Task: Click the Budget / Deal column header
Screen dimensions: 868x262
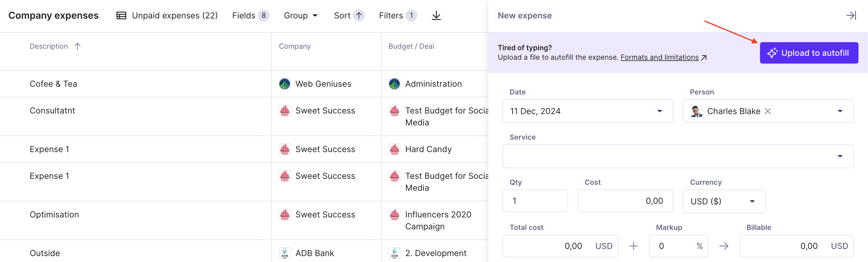Action: [411, 46]
